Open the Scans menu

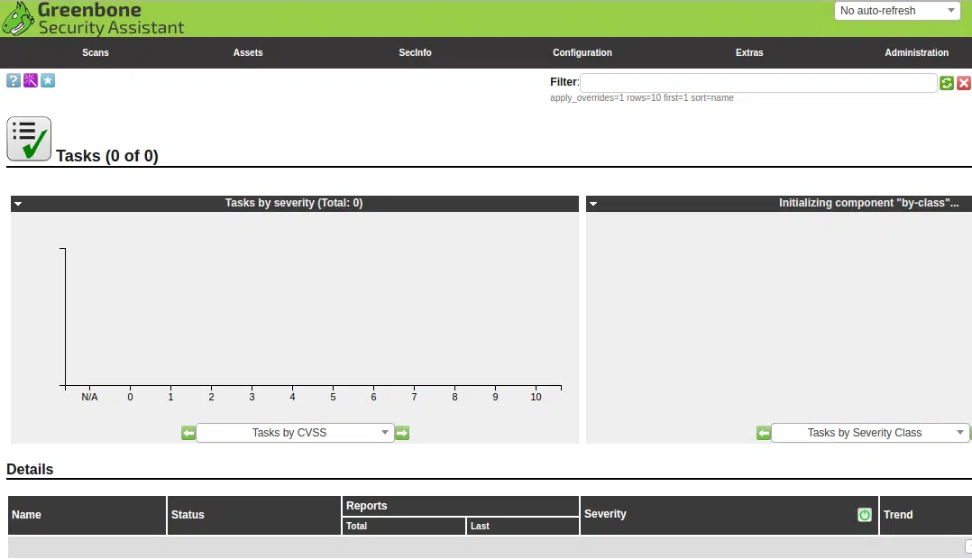point(96,52)
